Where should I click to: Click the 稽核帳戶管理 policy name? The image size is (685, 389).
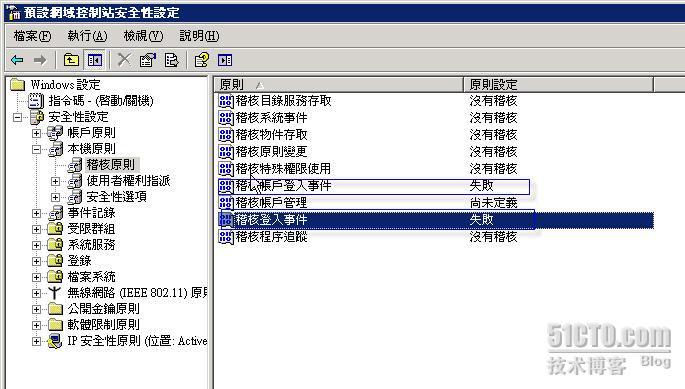pos(271,203)
